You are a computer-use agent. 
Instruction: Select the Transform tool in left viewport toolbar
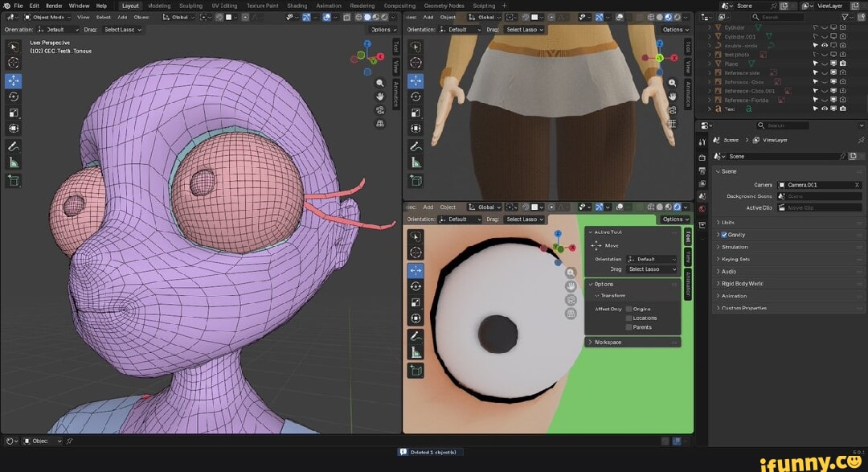[x=14, y=129]
